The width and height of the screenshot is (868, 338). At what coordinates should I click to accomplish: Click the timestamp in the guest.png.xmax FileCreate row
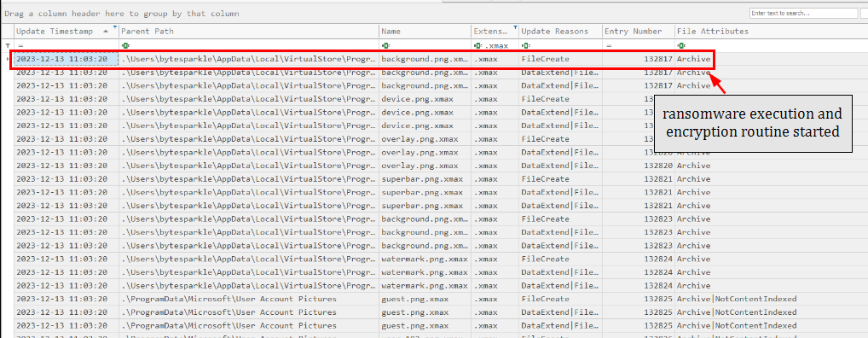[67, 299]
